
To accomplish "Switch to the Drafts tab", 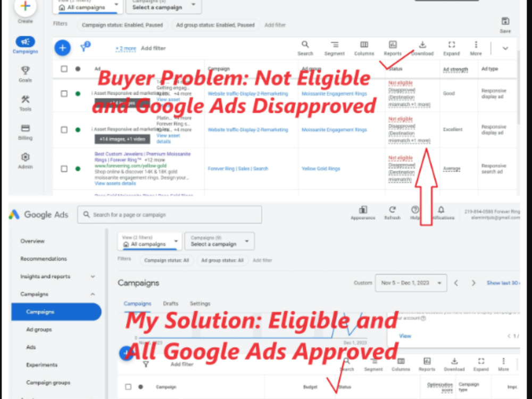I will pos(171,303).
